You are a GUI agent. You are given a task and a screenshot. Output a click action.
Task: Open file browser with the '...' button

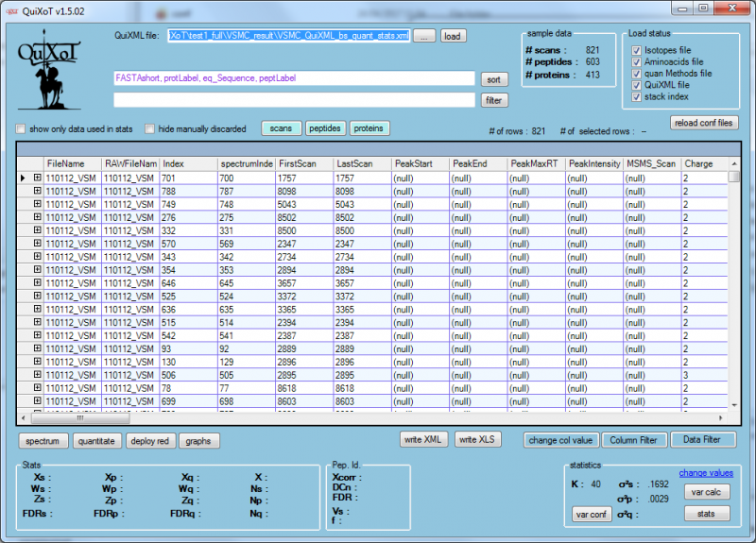[424, 36]
